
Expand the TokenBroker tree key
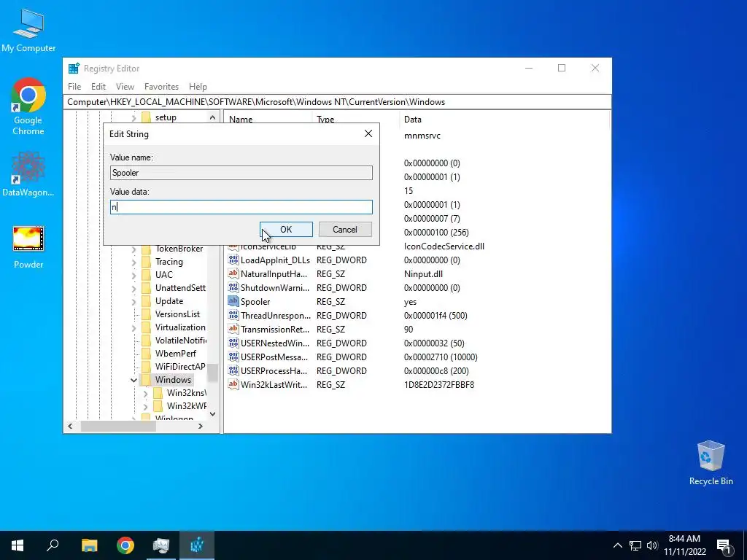(134, 249)
